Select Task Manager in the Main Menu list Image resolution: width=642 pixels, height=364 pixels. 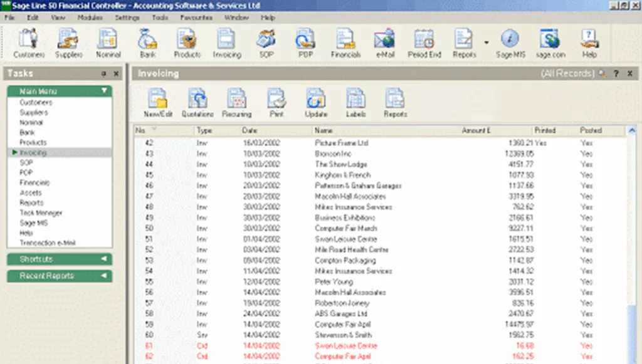41,212
